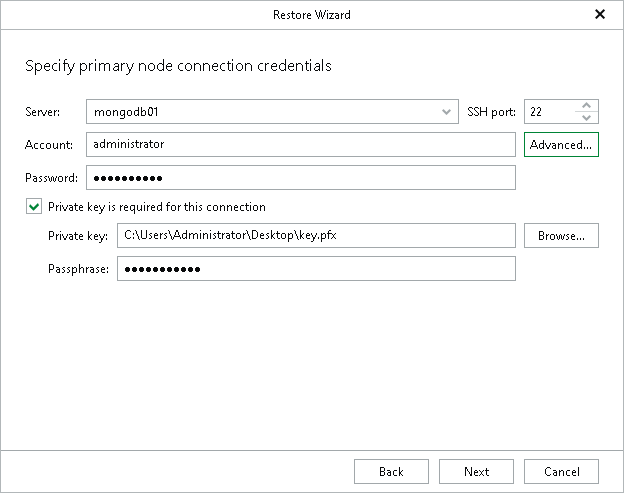
Task: Decrease the SSH port value
Action: (x=586, y=118)
